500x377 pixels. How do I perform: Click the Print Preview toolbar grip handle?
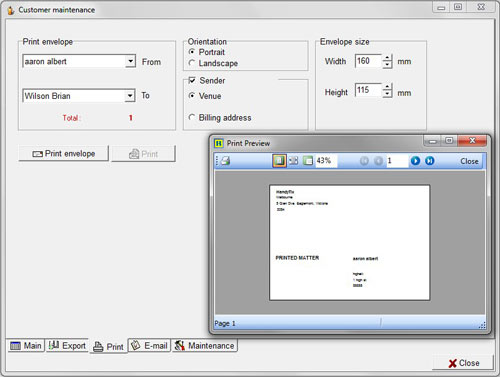coord(217,161)
